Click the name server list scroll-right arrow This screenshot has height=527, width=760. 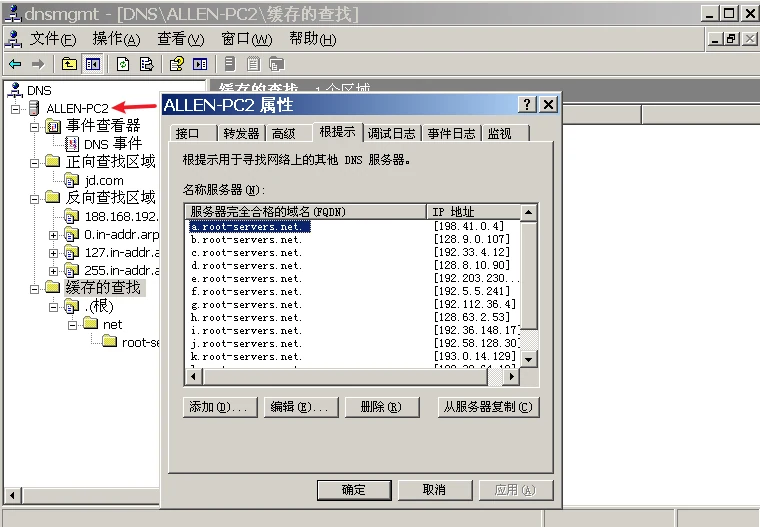(511, 376)
